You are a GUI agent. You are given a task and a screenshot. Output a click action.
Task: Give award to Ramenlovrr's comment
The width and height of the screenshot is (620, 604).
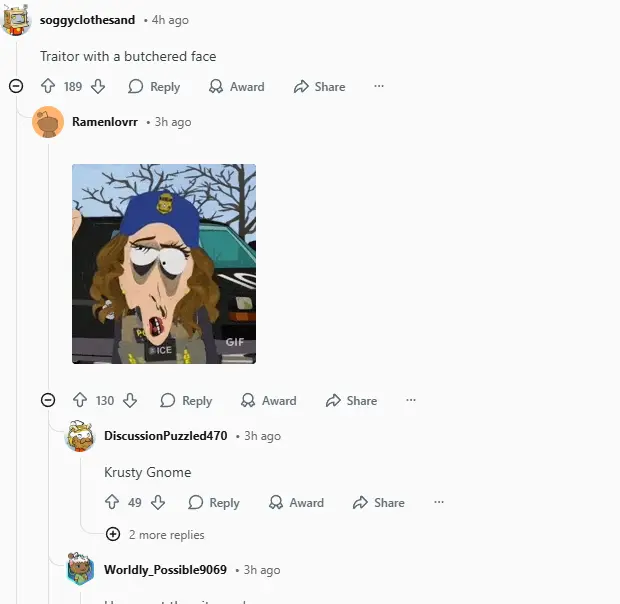[268, 401]
